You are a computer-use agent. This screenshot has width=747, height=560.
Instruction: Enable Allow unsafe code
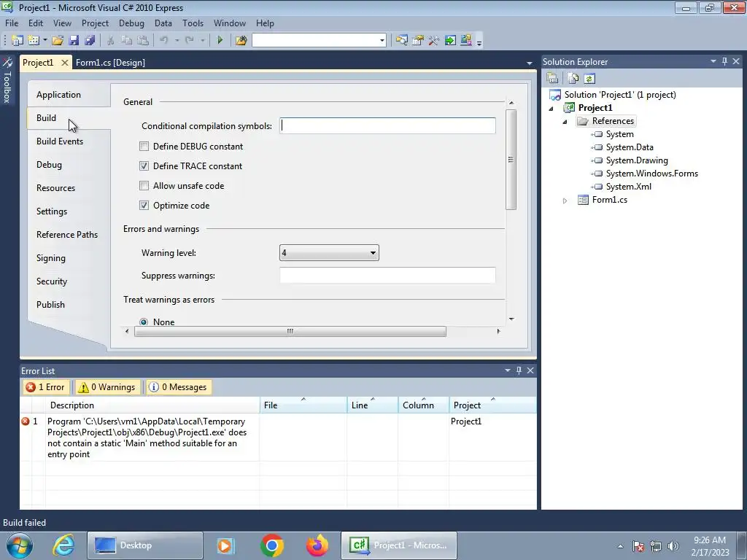click(x=144, y=186)
